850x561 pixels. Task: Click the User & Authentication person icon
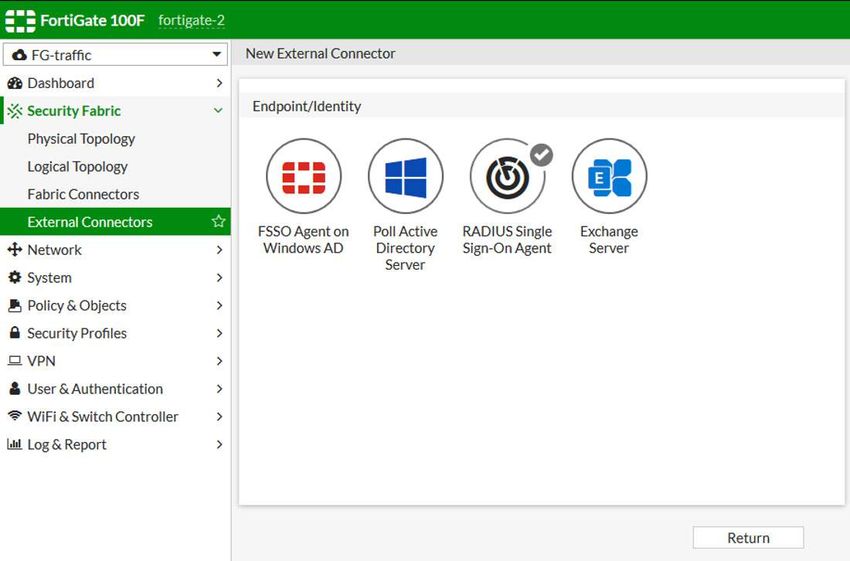pos(15,389)
